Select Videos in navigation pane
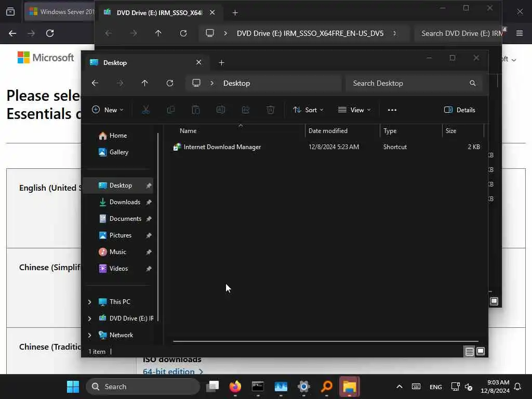532x399 pixels. coord(118,269)
